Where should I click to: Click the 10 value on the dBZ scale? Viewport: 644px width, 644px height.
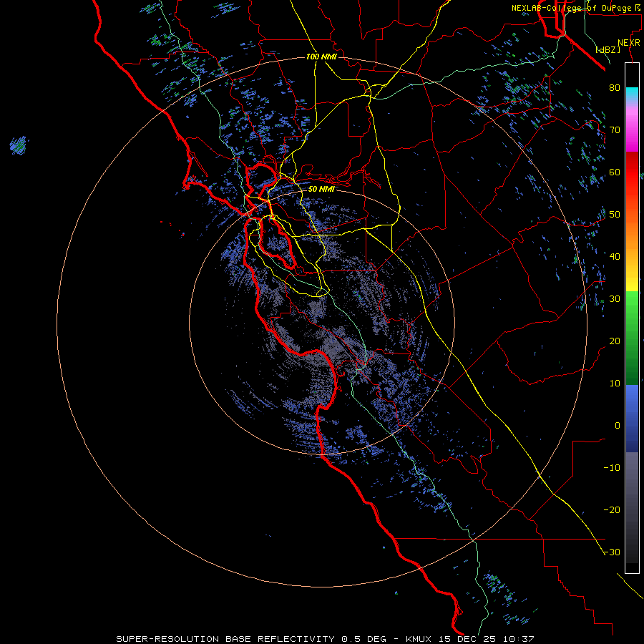615,384
